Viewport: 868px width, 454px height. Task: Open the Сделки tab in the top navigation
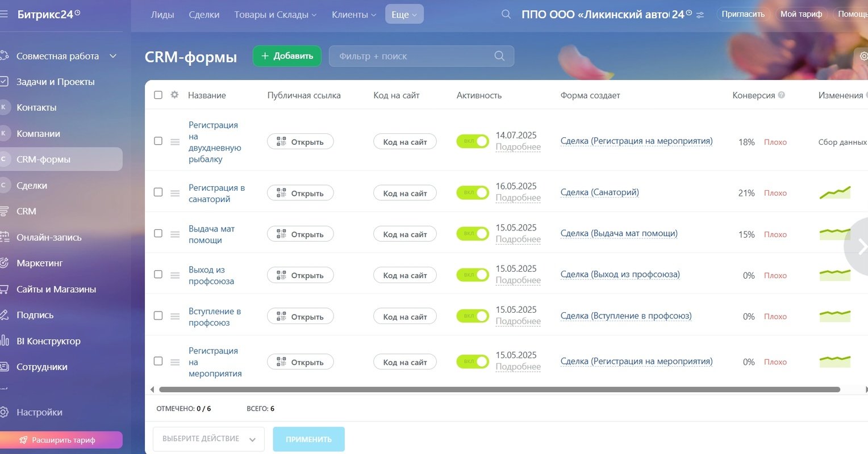[204, 15]
